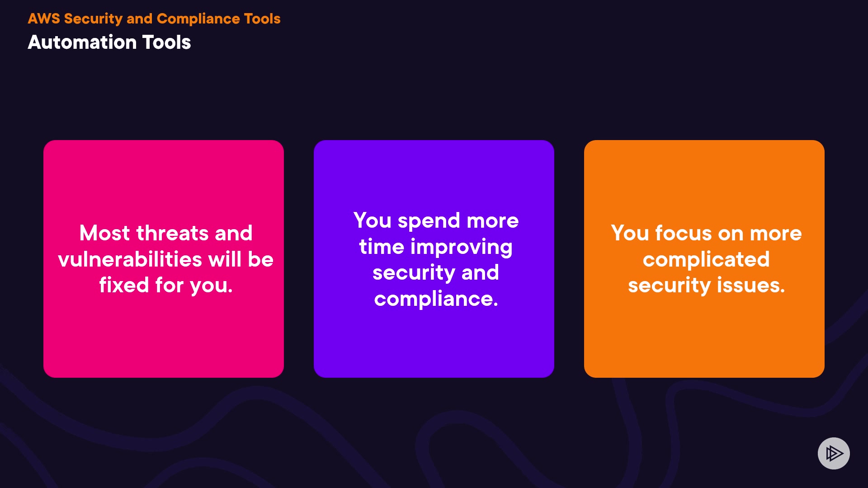Select the 'You spend more' text line
This screenshot has width=868, height=488.
[x=436, y=221]
